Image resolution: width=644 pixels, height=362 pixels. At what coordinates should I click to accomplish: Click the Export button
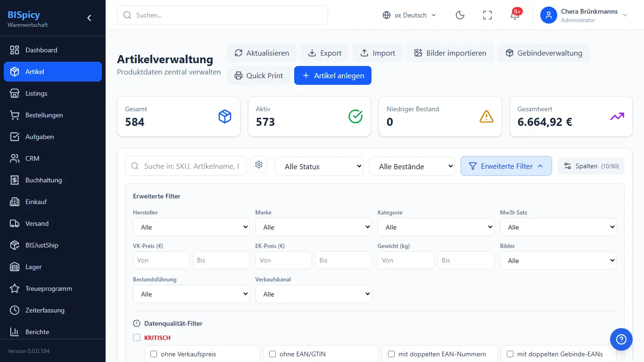tap(325, 53)
